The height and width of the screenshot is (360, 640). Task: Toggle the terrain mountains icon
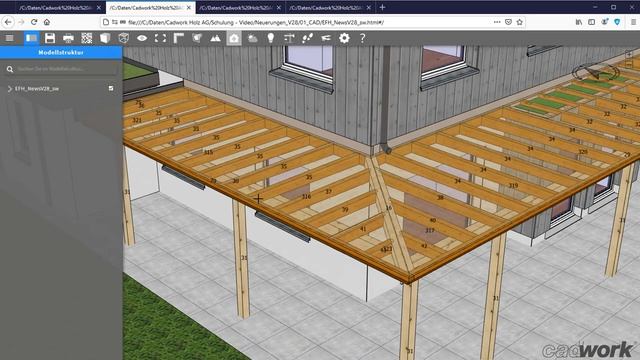coord(215,38)
